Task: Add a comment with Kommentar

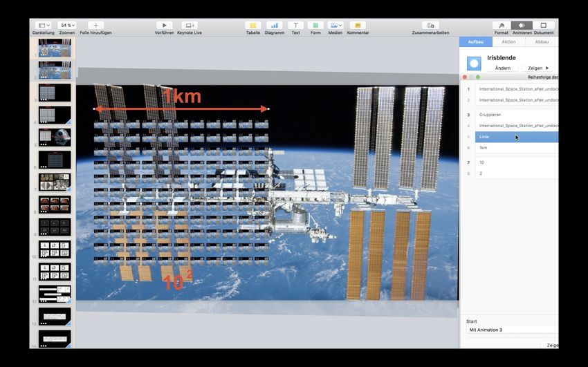Action: click(358, 25)
